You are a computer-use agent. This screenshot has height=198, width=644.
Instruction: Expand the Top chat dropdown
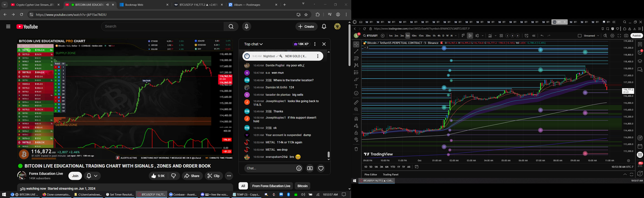coord(254,44)
